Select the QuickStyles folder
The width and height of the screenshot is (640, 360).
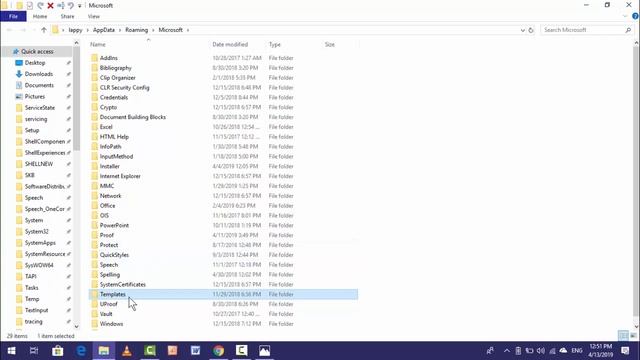point(114,255)
